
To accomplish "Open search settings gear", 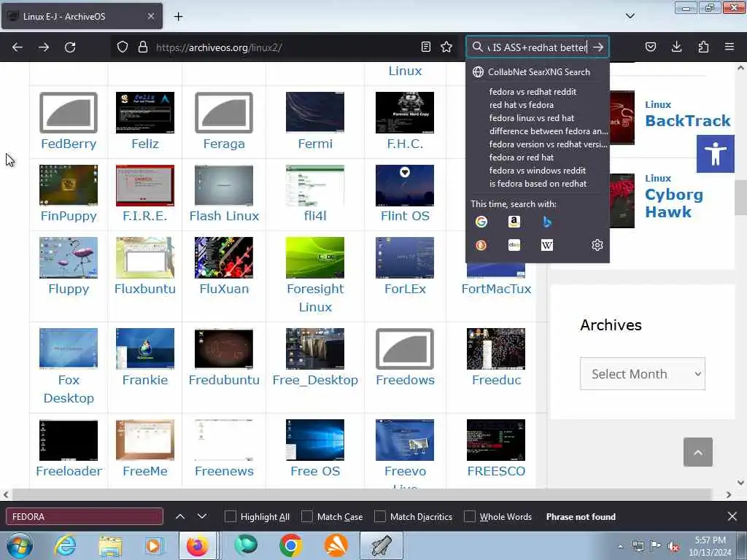I will click(x=597, y=245).
